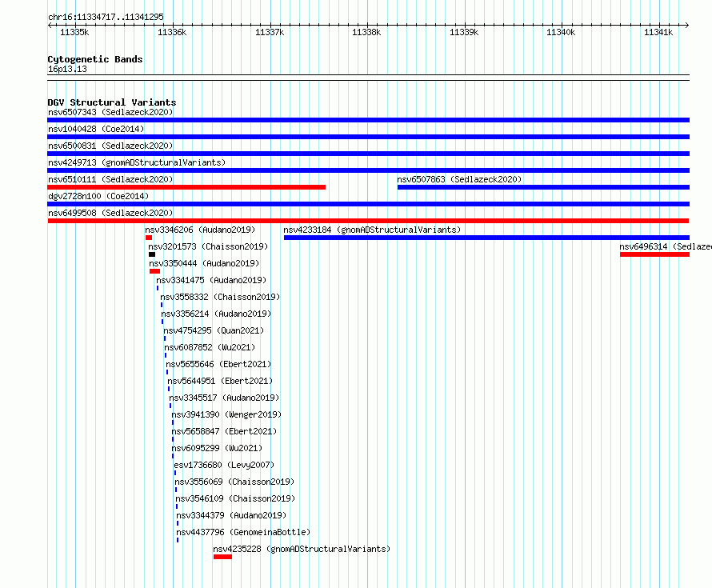712x588 pixels.
Task: Click the small red block under nsv3346206
Action: pos(149,238)
